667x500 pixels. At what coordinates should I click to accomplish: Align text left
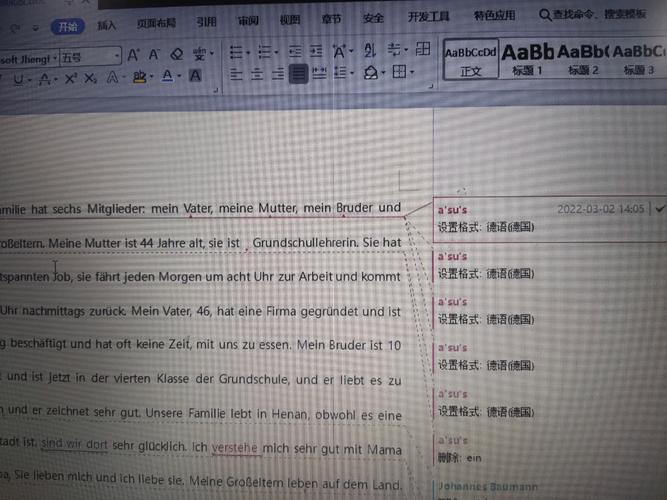(236, 75)
